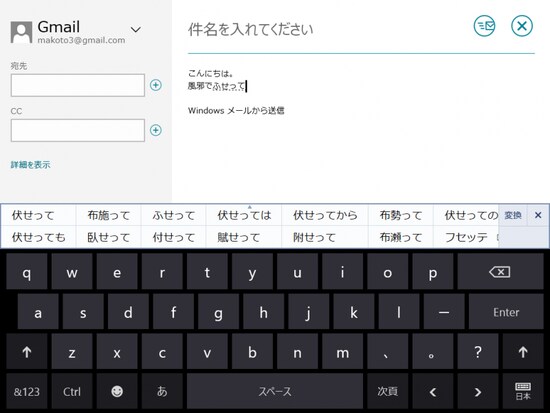Tap the backspace key

point(500,272)
